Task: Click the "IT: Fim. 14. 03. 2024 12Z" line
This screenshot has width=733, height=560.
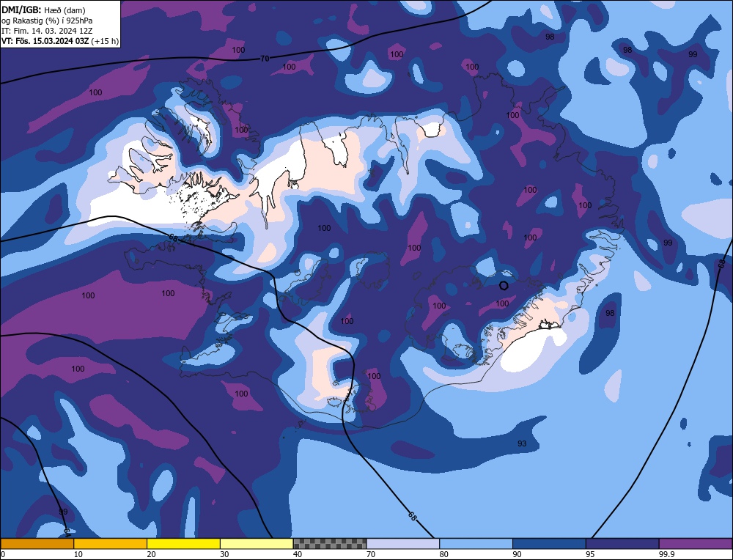Action: tap(47, 30)
